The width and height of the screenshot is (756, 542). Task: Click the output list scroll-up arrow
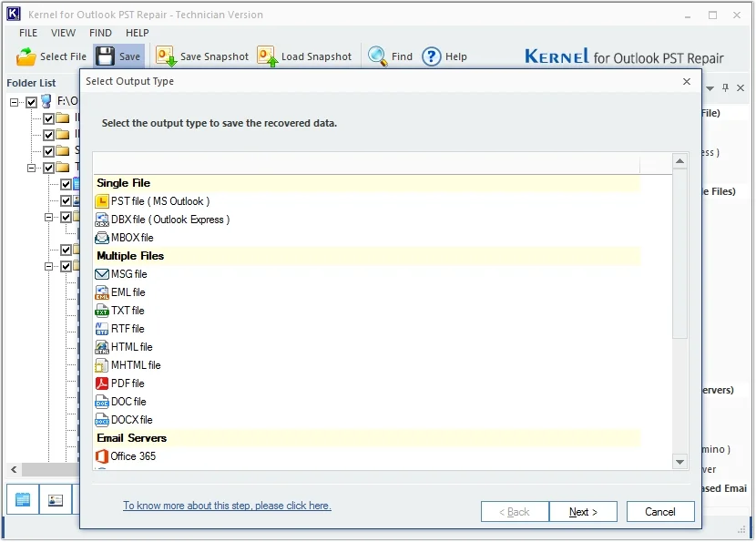point(679,161)
